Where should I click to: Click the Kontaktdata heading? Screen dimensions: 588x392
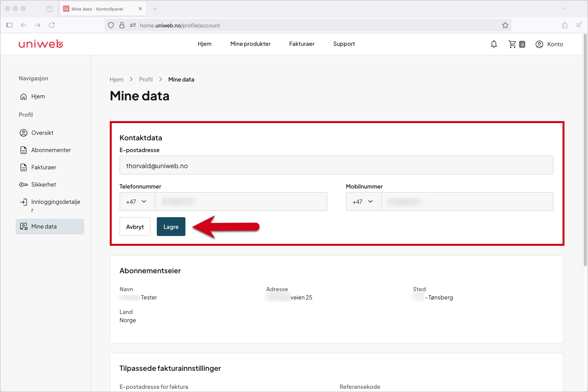coord(141,138)
